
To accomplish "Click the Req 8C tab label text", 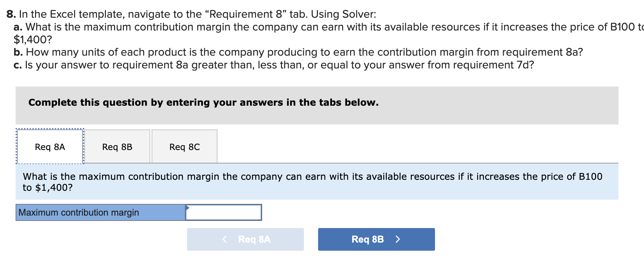I will pos(184,146).
